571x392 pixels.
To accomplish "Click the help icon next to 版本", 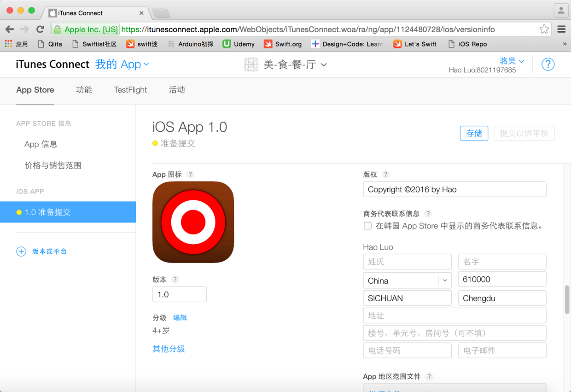I will click(175, 280).
